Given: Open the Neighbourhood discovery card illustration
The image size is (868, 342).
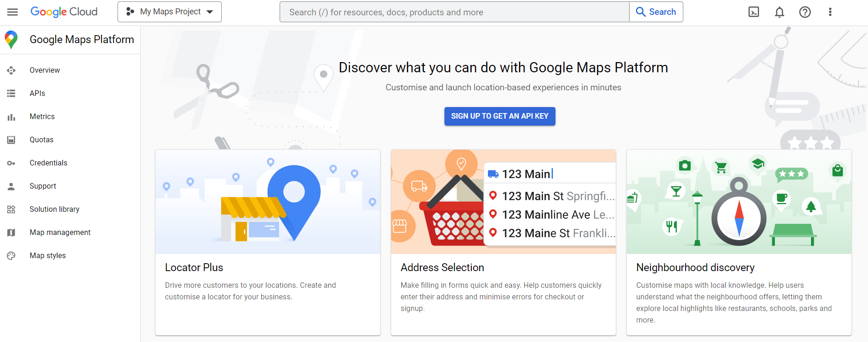Looking at the screenshot, I should point(739,202).
